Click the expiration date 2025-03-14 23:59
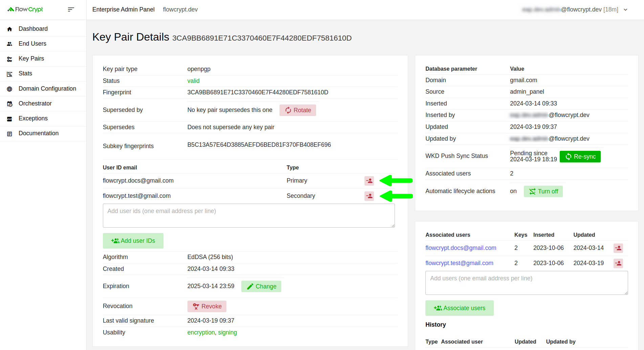Image resolution: width=644 pixels, height=350 pixels. (x=211, y=286)
